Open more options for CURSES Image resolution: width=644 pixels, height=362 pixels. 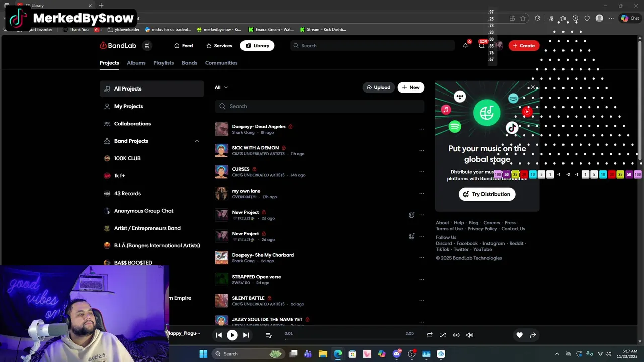pos(422,172)
